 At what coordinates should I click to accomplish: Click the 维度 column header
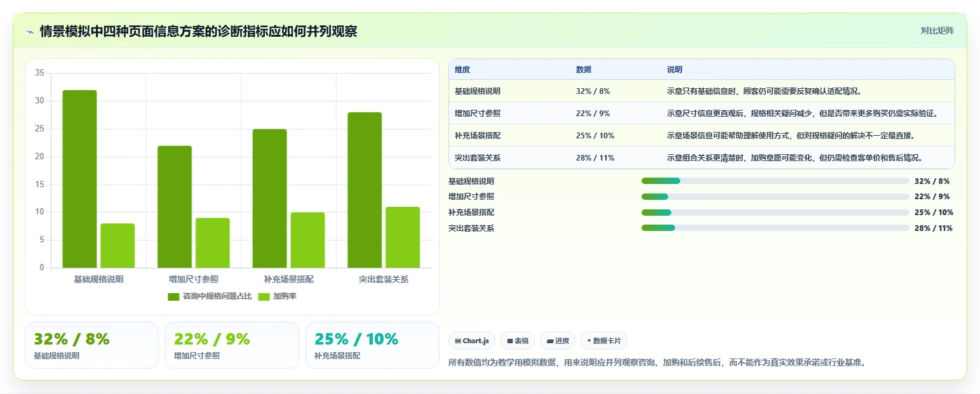[462, 69]
